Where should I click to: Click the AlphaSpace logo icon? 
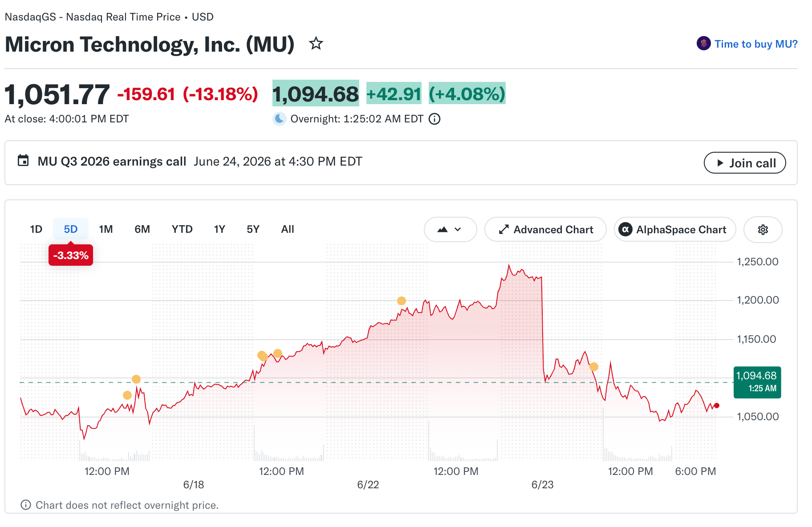(625, 230)
